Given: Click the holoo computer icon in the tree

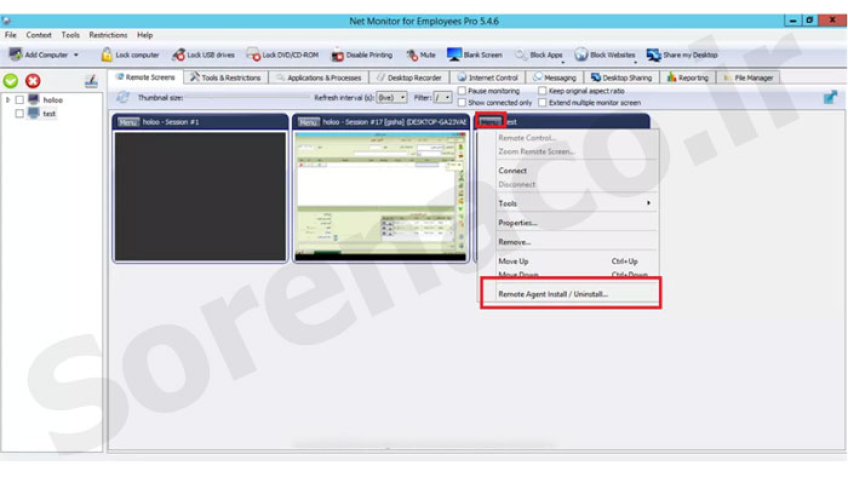Looking at the screenshot, I should click(x=34, y=100).
